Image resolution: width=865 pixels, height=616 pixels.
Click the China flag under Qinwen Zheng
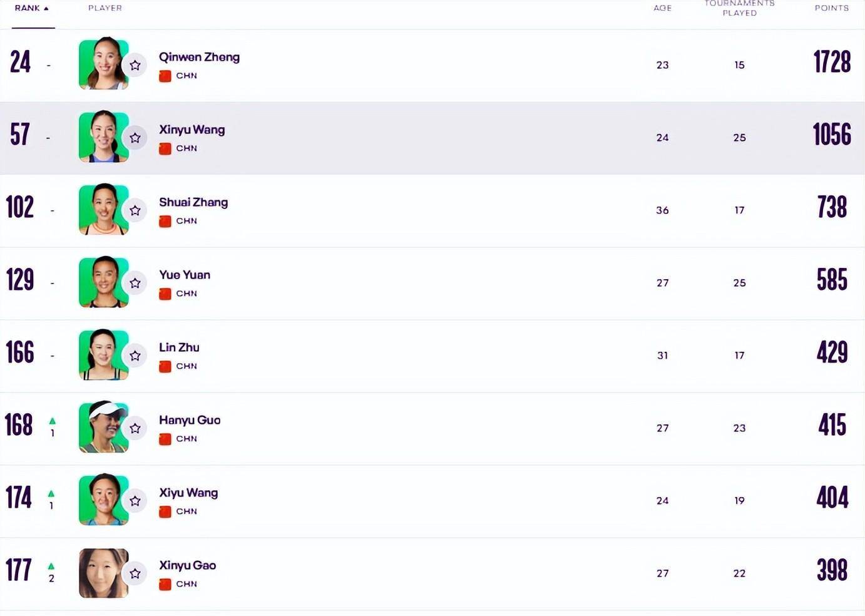pyautogui.click(x=165, y=76)
